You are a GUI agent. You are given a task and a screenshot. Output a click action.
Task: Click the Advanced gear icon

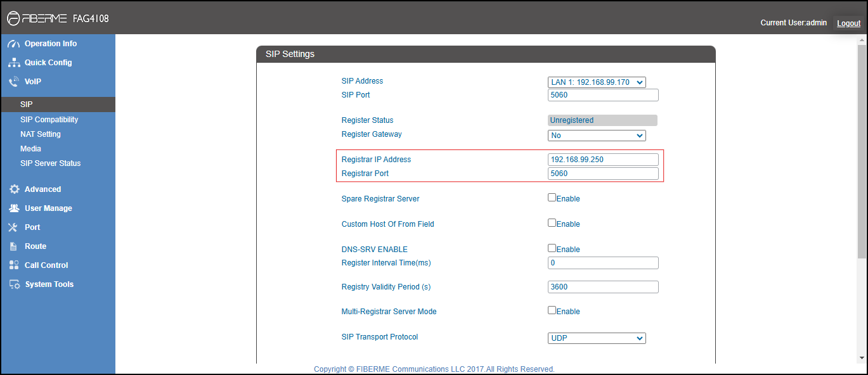tap(14, 189)
